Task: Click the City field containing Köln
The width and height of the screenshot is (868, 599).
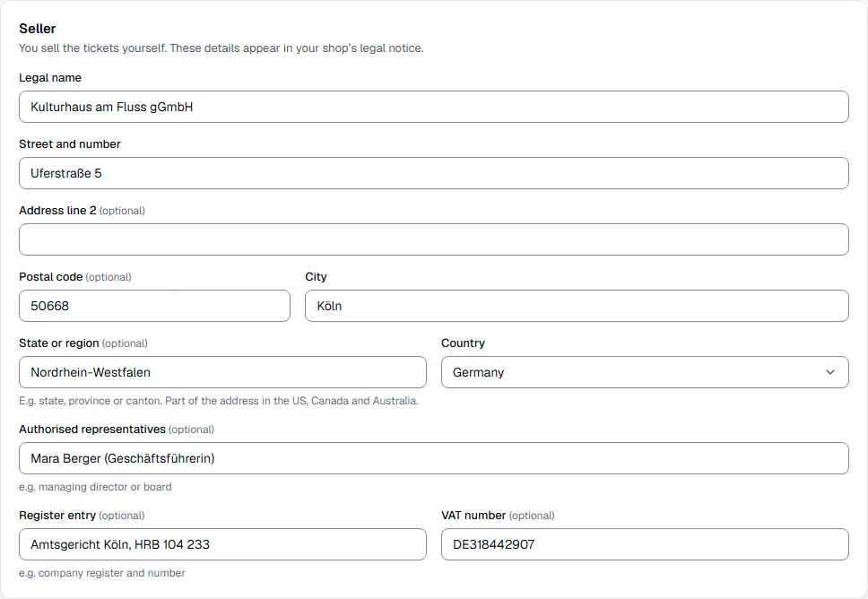Action: [577, 306]
